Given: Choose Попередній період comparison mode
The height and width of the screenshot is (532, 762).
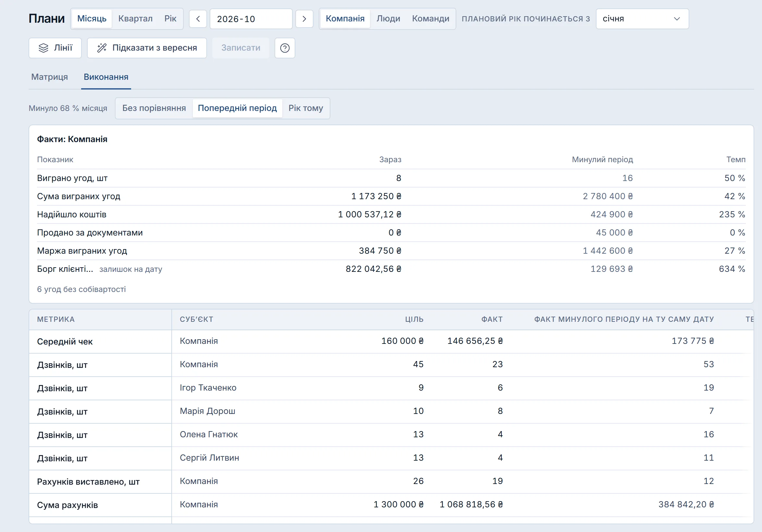Looking at the screenshot, I should 237,108.
